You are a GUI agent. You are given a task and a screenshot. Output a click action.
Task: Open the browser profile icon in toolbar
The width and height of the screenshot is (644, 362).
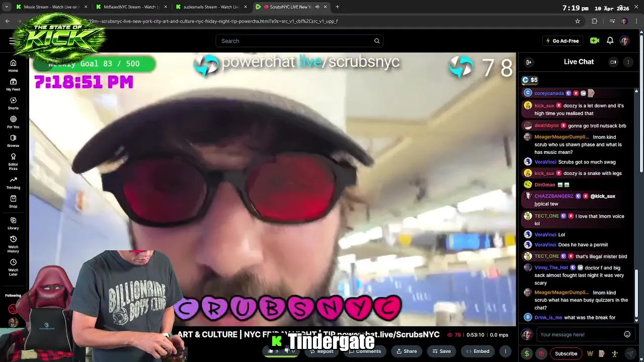624,21
